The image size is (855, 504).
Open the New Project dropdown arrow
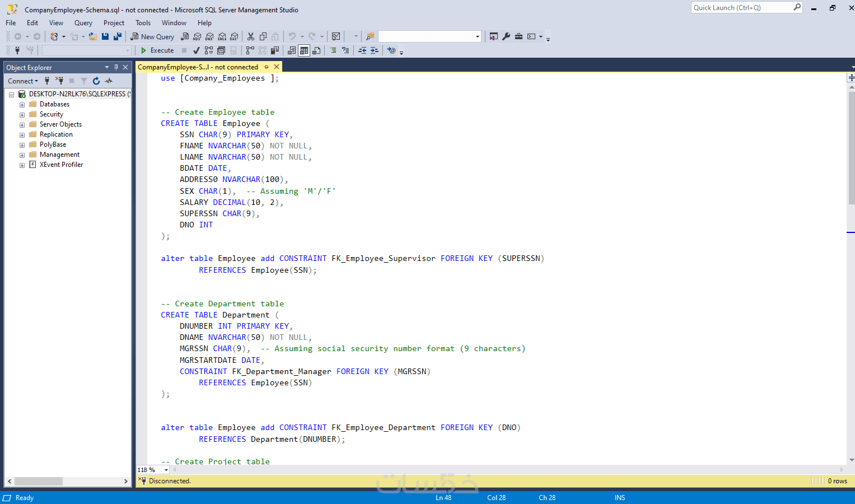[64, 36]
